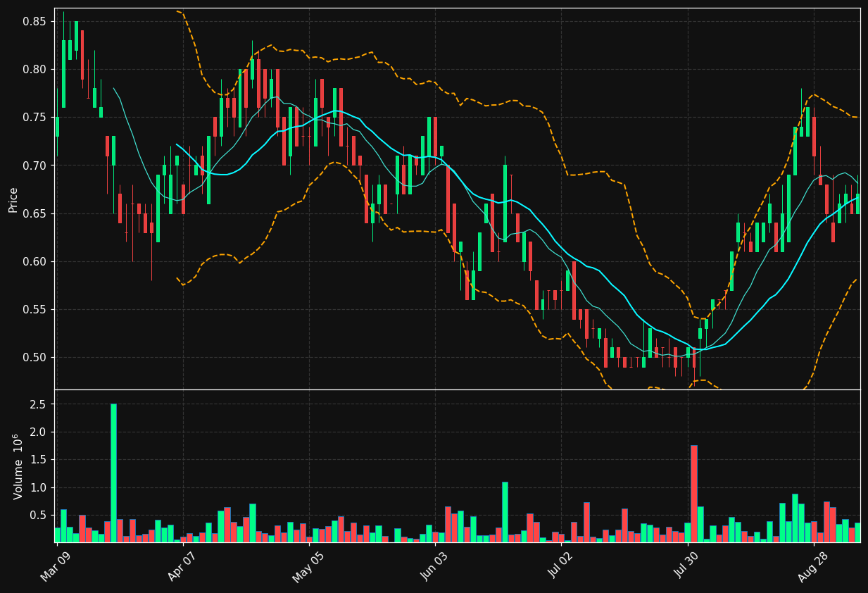Click the 0.85 price axis label
This screenshot has height=593, width=868.
[34, 22]
